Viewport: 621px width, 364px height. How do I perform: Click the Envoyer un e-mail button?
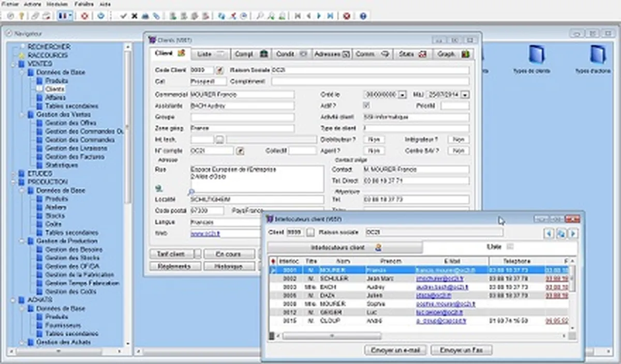coord(395,351)
